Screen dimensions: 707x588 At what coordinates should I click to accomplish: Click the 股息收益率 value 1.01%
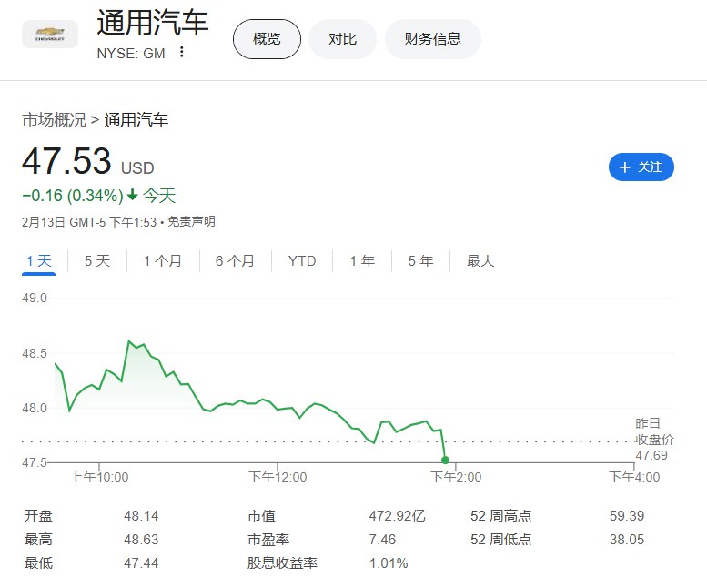[389, 563]
